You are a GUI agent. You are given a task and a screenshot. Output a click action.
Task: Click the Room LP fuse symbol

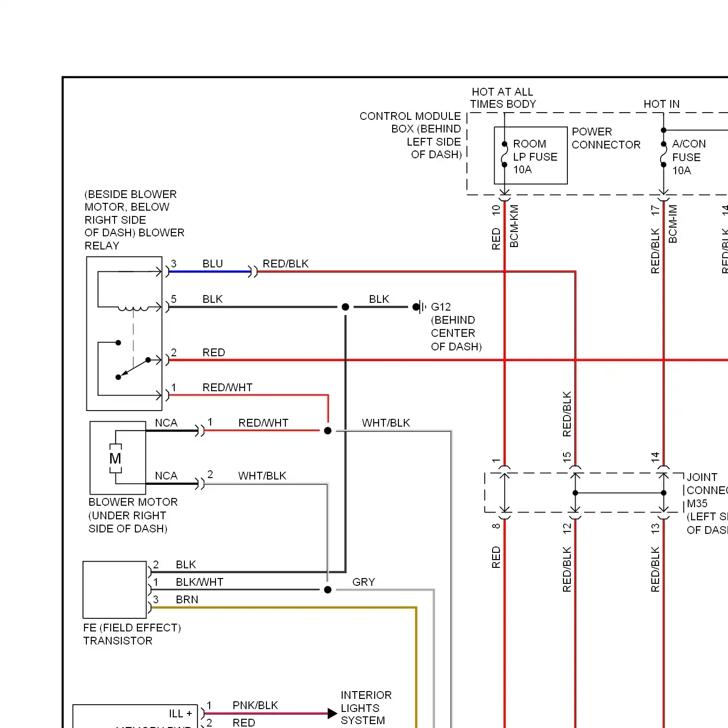point(504,154)
